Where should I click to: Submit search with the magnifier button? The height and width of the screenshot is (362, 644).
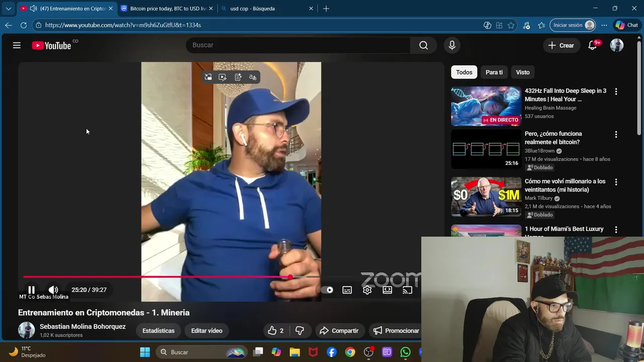(x=424, y=45)
